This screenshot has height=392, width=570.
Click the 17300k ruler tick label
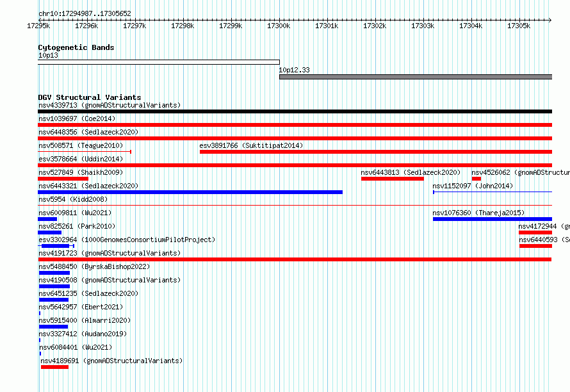[x=279, y=26]
